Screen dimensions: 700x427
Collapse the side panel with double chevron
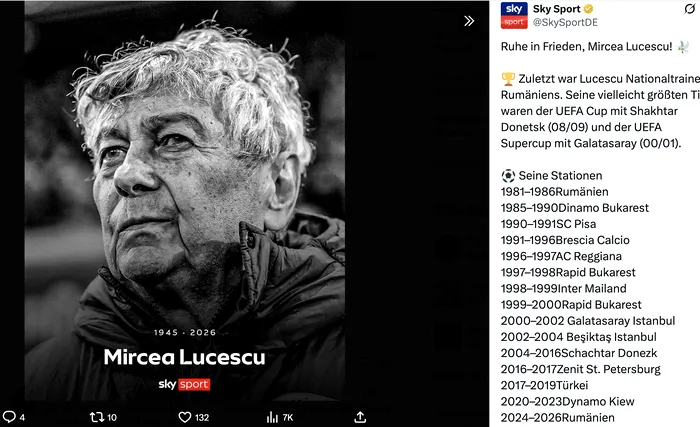click(469, 21)
